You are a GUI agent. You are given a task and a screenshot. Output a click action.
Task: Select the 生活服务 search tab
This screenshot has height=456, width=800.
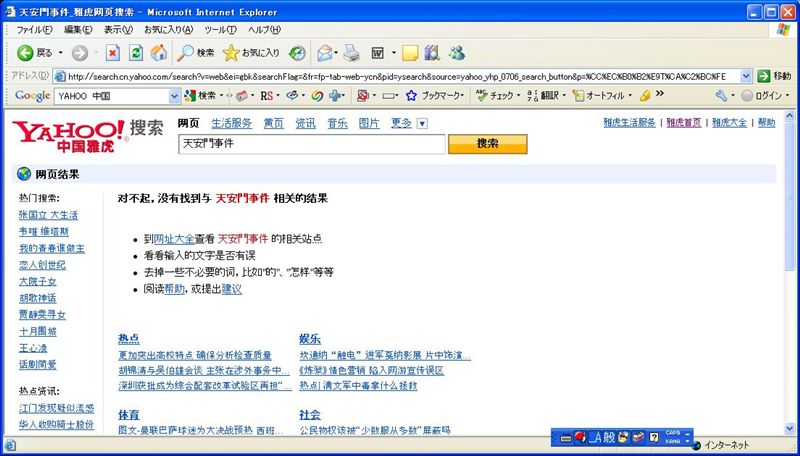coord(232,123)
